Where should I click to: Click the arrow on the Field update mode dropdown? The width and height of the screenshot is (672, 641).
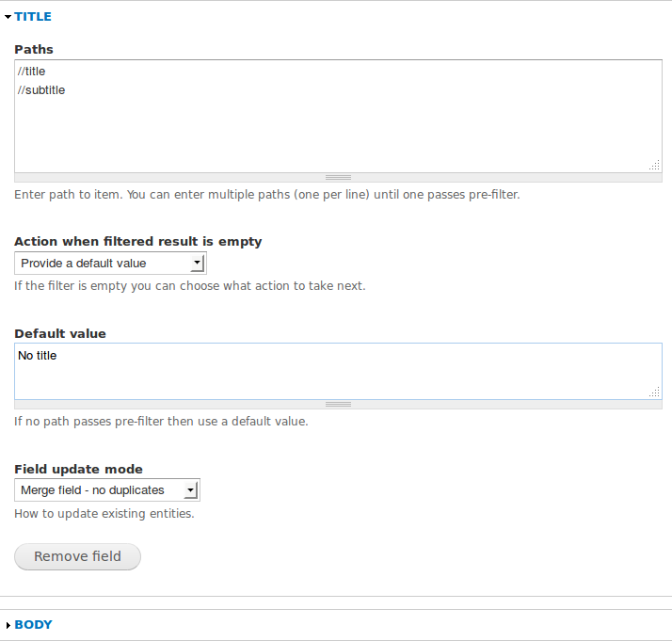tap(190, 490)
